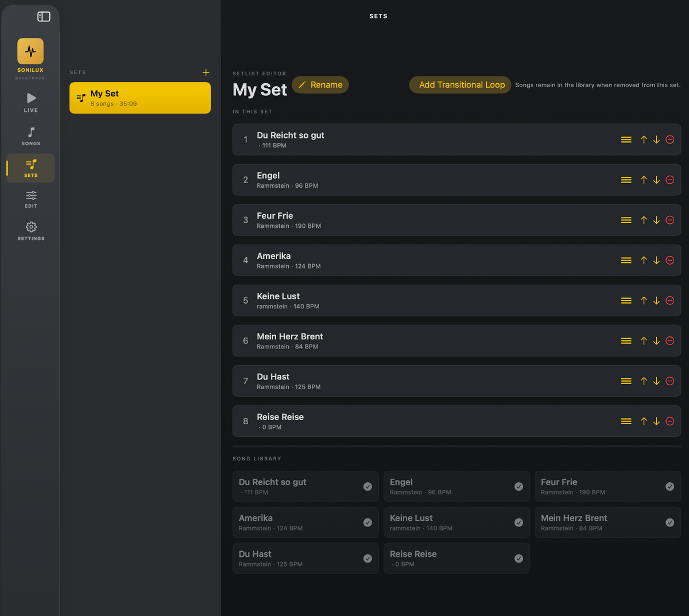
Task: Select the Sets tab
Action: coord(31,168)
